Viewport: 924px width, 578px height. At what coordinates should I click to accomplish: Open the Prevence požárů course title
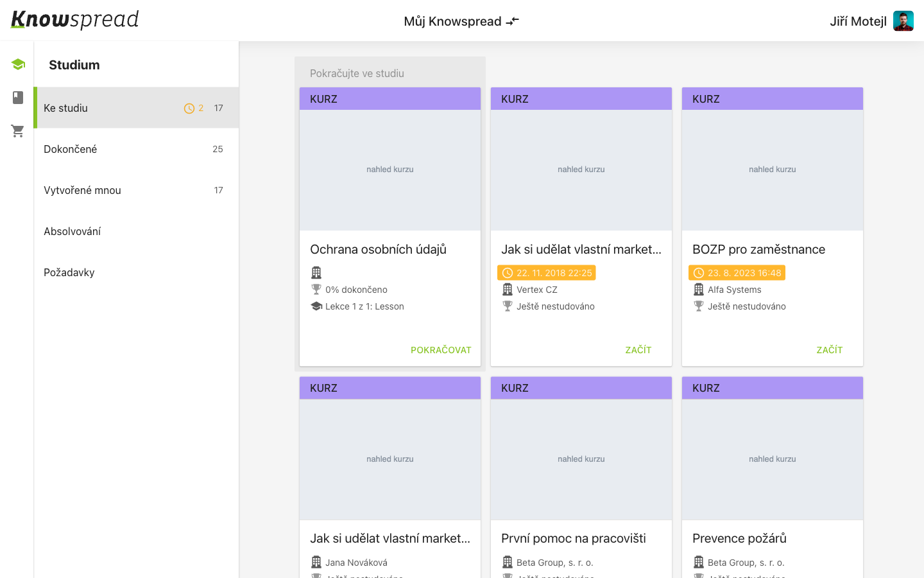pos(739,538)
